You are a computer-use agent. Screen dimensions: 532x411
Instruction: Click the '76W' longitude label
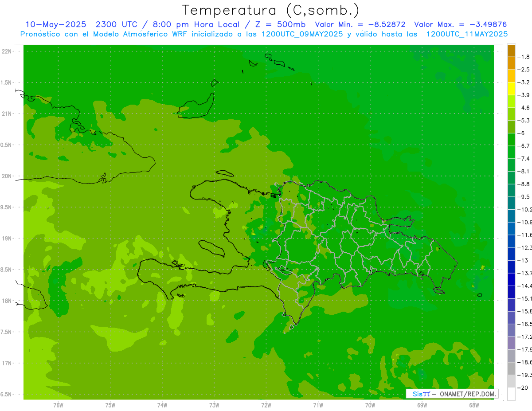(x=58, y=405)
